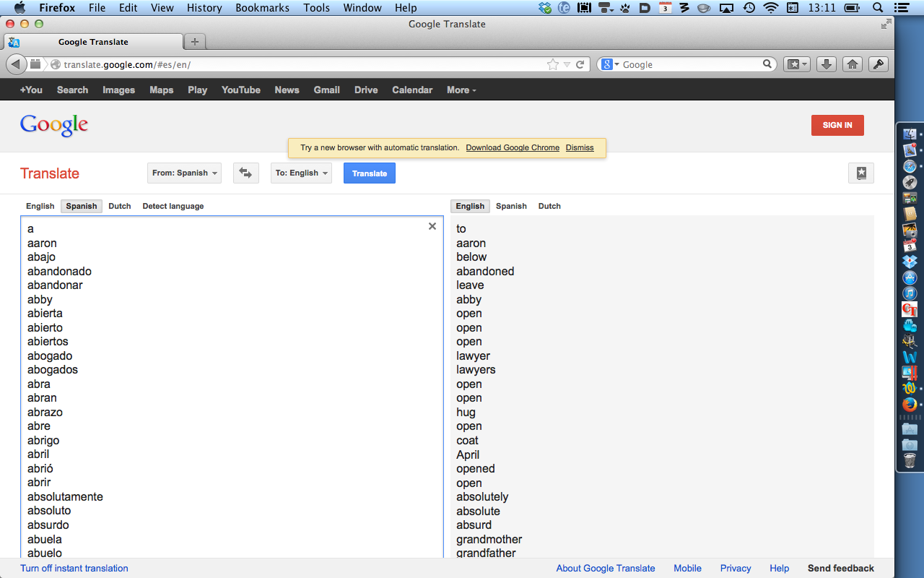
Task: Open a new browser tab
Action: [194, 41]
